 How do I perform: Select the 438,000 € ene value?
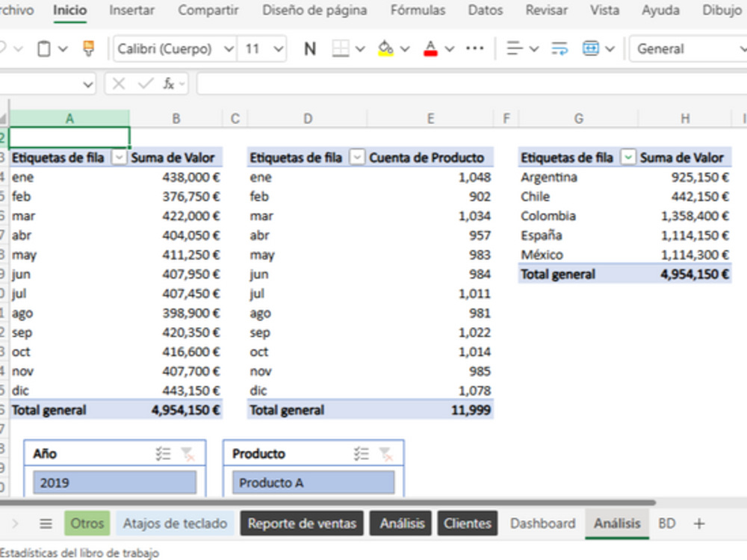pyautogui.click(x=176, y=177)
